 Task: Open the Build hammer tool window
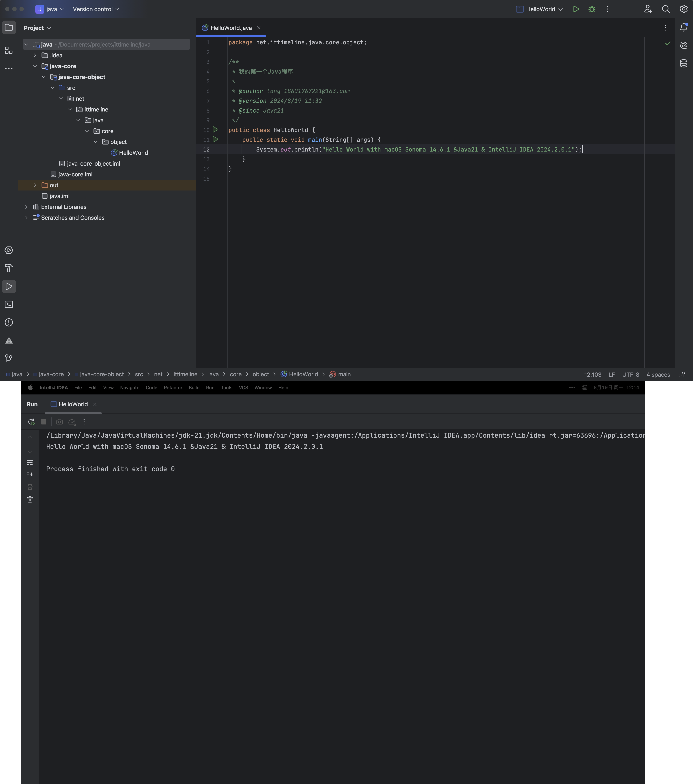9,268
